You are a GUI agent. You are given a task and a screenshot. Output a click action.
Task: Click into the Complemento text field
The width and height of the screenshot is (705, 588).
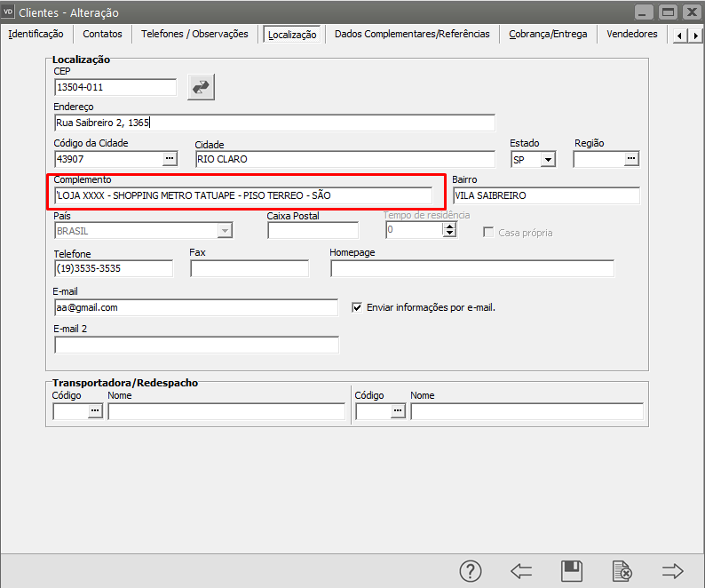[242, 195]
